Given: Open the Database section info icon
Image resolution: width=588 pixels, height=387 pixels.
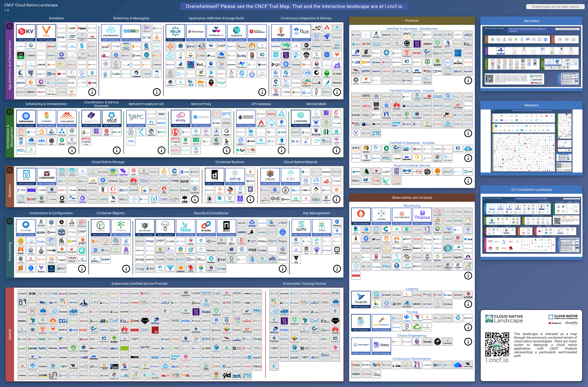Looking at the screenshot, I should (x=92, y=92).
